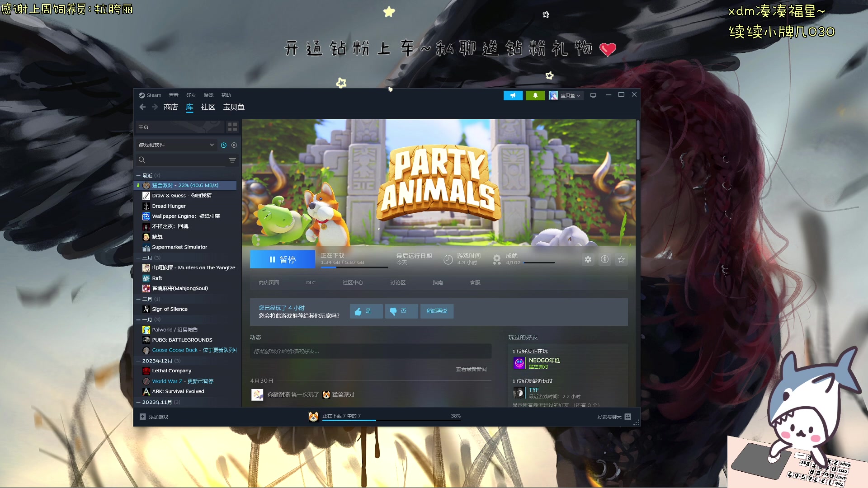Click the 稍后再说 button

tap(437, 311)
